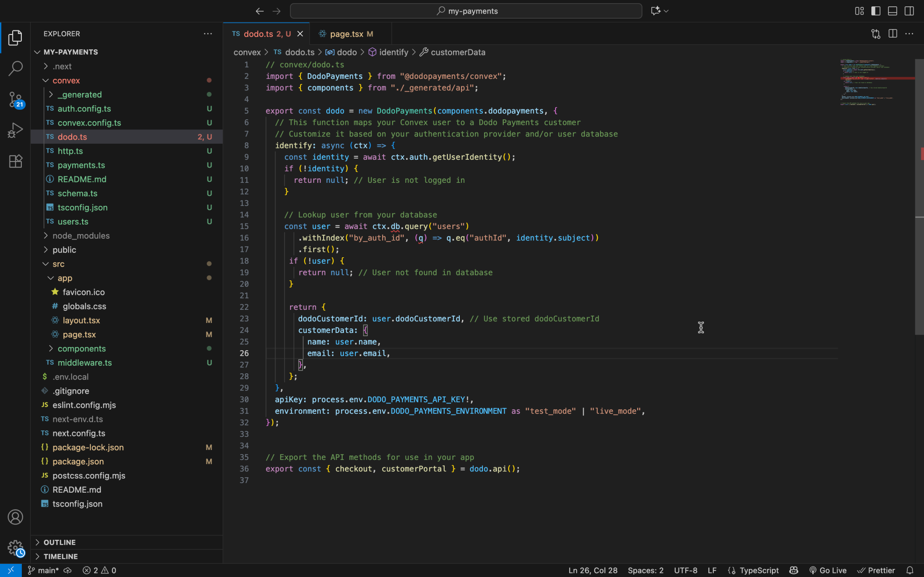Screen dimensions: 924x577
Task: Toggle Secondary Side Bar visibility
Action: pyautogui.click(x=909, y=11)
